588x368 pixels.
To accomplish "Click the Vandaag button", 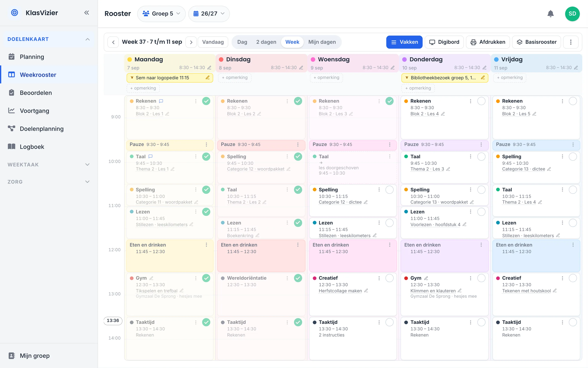I will (213, 42).
